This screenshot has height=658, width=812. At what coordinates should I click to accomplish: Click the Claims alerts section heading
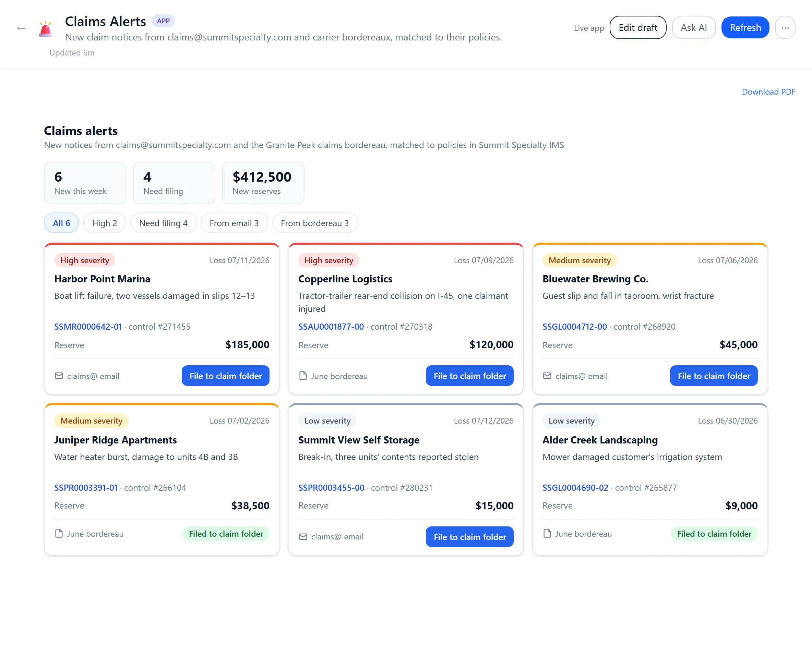81,130
